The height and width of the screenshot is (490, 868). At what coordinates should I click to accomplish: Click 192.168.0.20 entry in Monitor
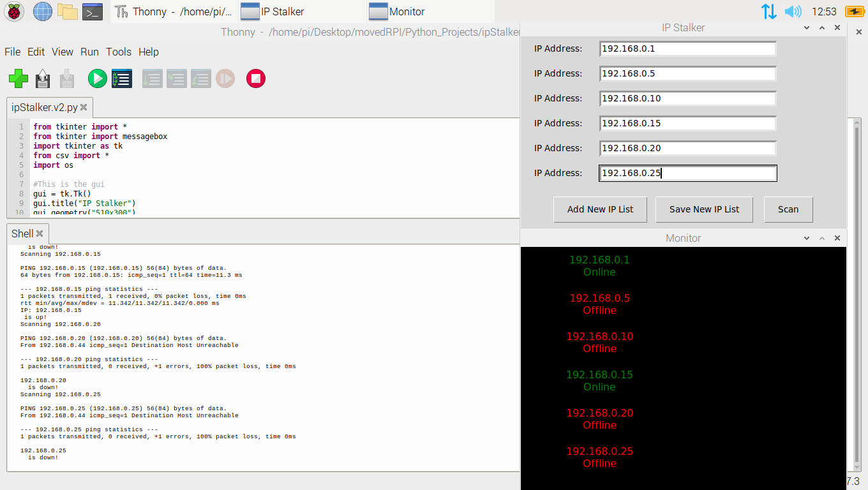599,419
